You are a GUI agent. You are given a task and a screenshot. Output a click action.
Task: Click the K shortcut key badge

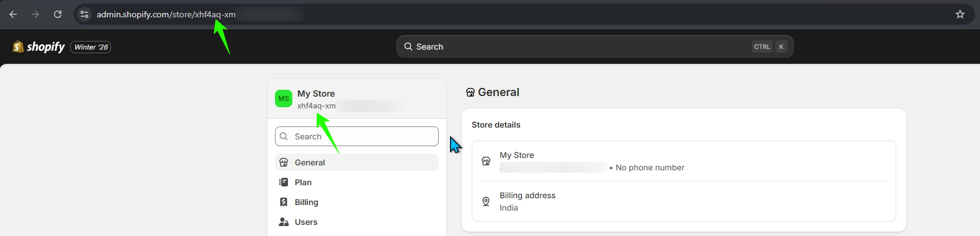pos(781,46)
